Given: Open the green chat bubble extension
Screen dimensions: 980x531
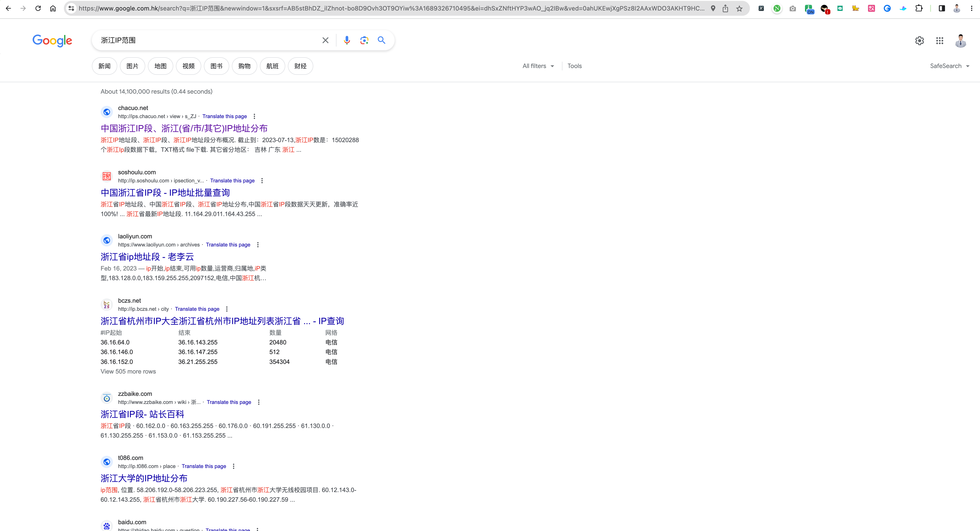Looking at the screenshot, I should click(x=840, y=8).
